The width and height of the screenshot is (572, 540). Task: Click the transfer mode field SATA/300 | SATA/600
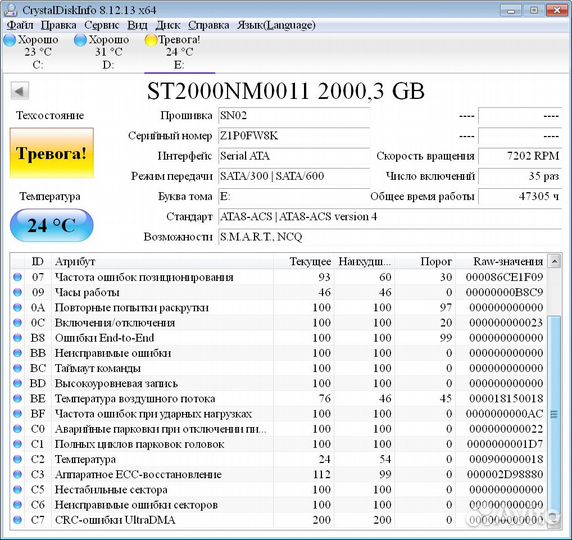click(x=294, y=176)
